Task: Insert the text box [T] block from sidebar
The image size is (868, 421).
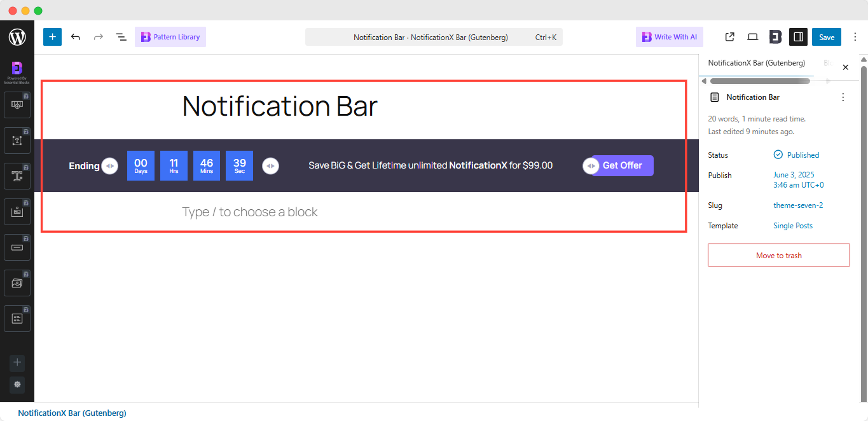Action: pos(17,140)
